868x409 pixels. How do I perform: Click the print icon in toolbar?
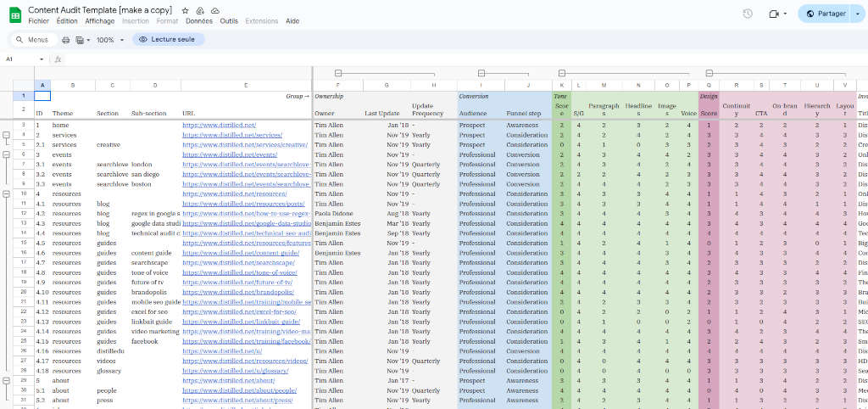(66, 40)
